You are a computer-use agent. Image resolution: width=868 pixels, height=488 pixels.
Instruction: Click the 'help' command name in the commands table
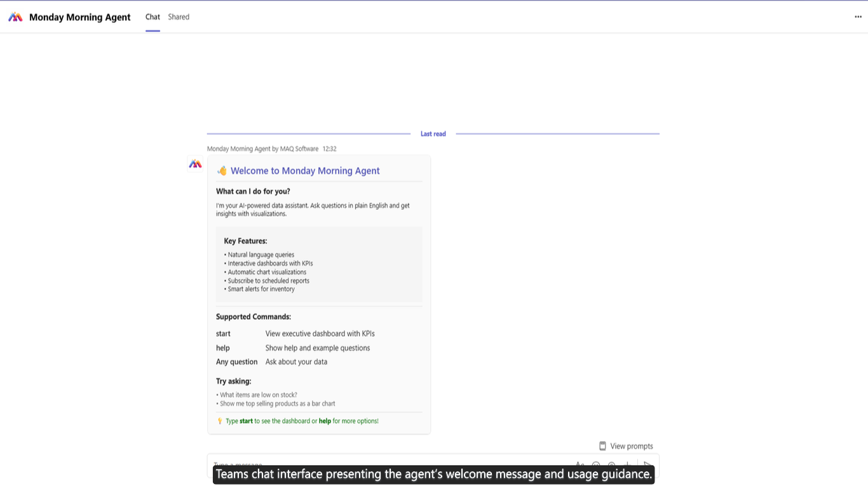pos(223,348)
